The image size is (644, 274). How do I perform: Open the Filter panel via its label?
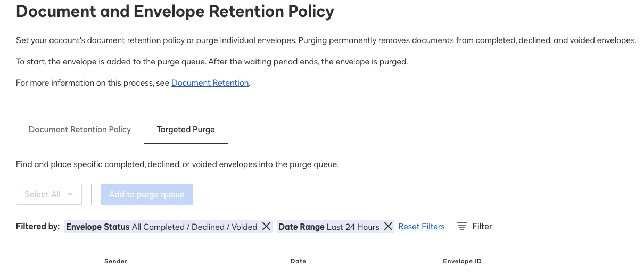click(482, 227)
